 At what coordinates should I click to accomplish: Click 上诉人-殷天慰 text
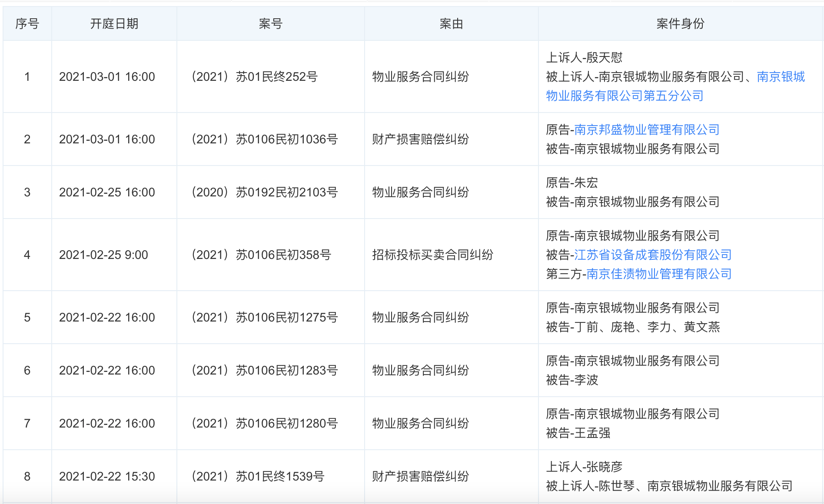(x=584, y=57)
